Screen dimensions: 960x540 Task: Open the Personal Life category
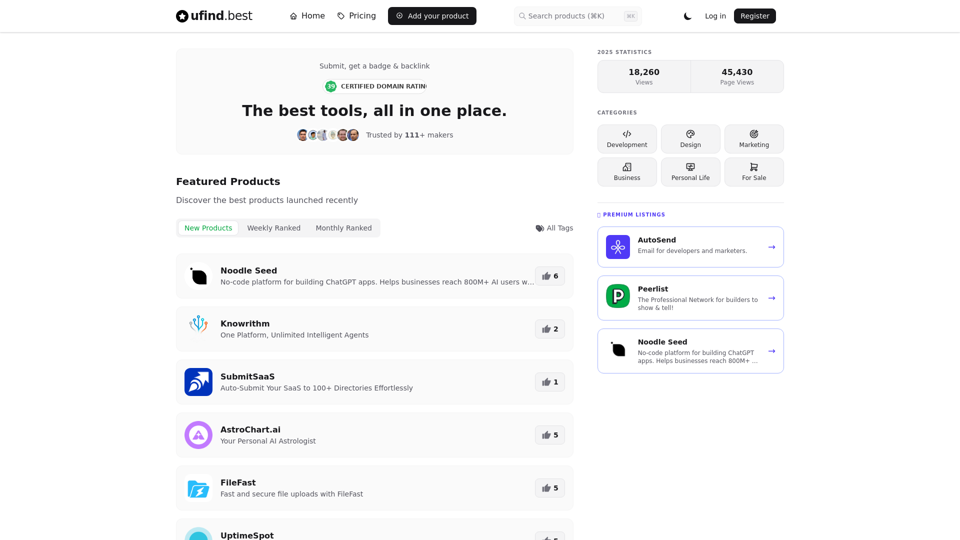point(690,172)
